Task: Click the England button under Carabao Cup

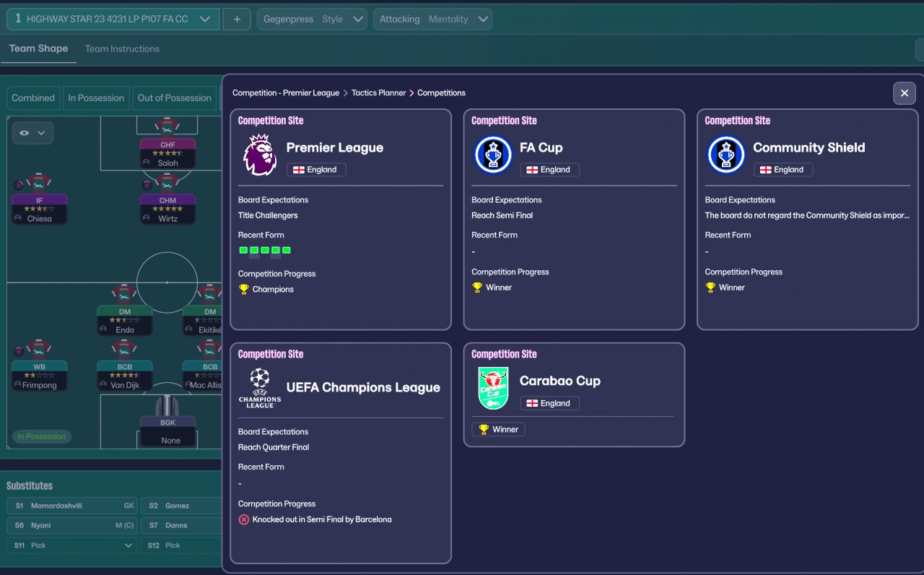Action: tap(549, 403)
